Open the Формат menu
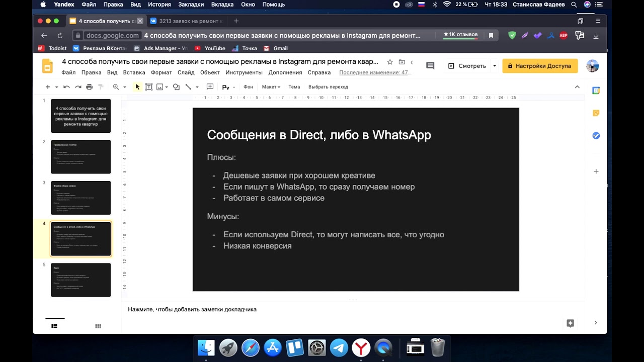 [161, 72]
